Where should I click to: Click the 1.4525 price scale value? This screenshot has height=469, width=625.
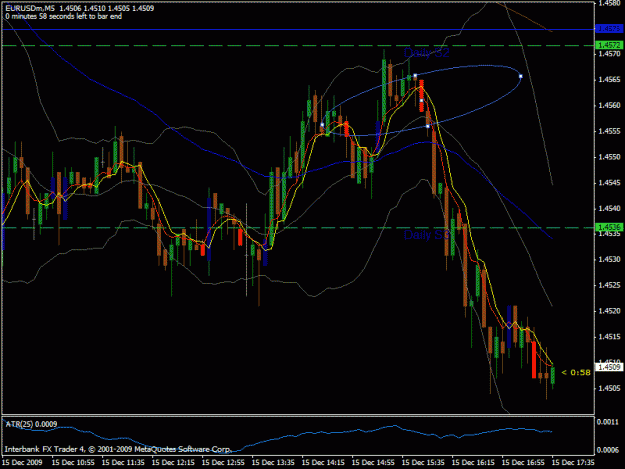610,285
